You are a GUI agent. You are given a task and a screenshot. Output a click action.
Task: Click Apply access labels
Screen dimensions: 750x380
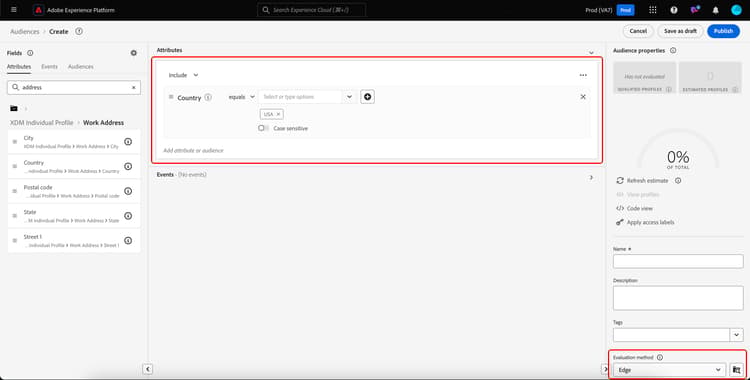click(x=645, y=223)
